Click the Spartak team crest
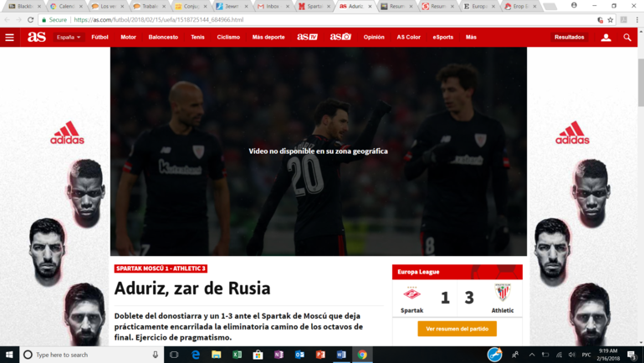Image resolution: width=644 pixels, height=363 pixels. pyautogui.click(x=412, y=294)
